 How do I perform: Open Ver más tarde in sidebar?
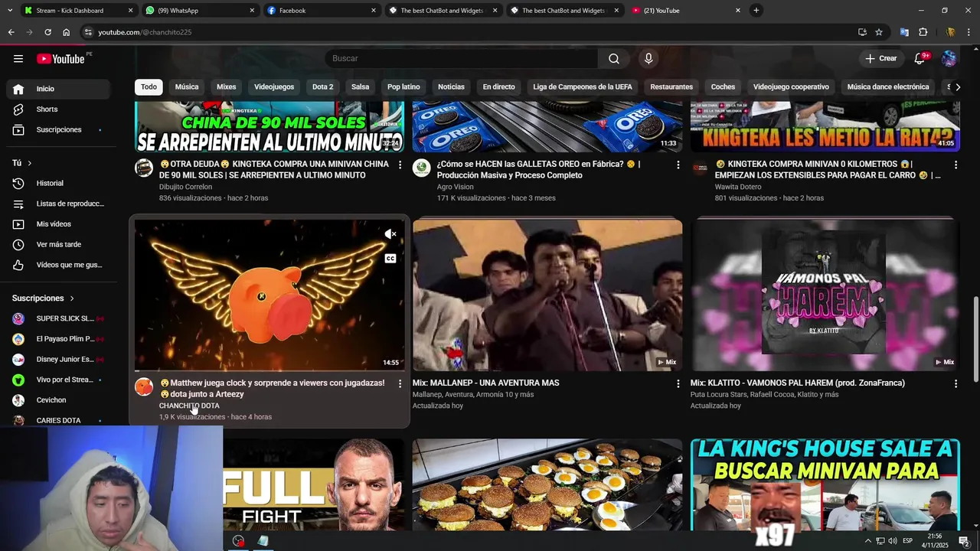[58, 245]
